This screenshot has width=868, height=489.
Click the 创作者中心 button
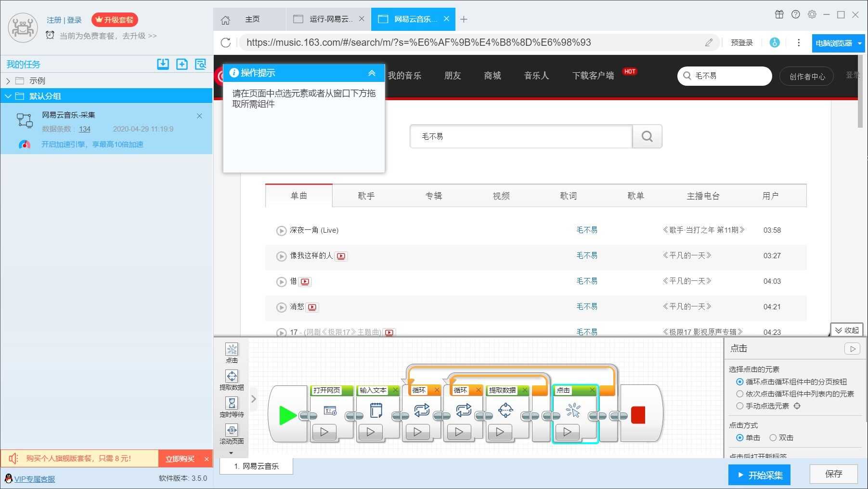(x=807, y=77)
